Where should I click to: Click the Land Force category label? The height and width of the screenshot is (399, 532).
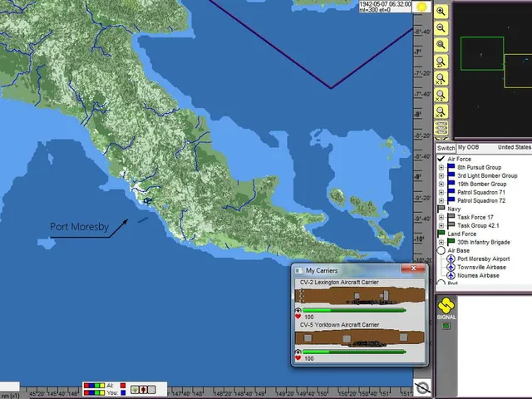point(462,234)
